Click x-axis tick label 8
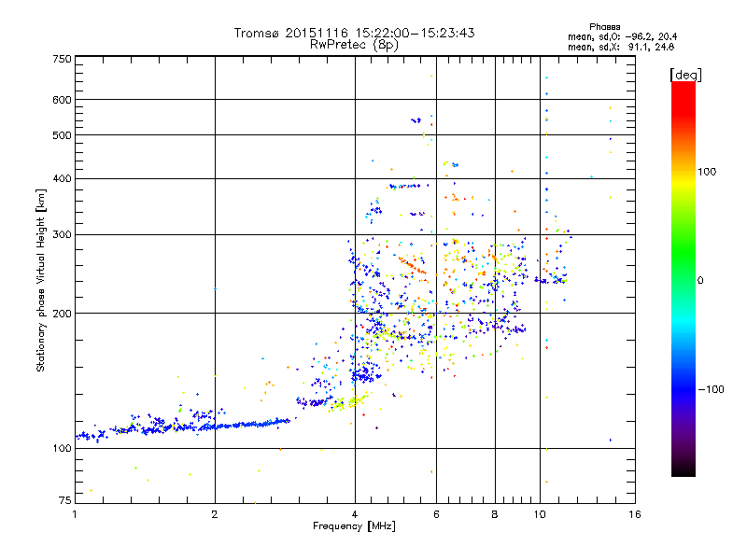 click(x=495, y=514)
